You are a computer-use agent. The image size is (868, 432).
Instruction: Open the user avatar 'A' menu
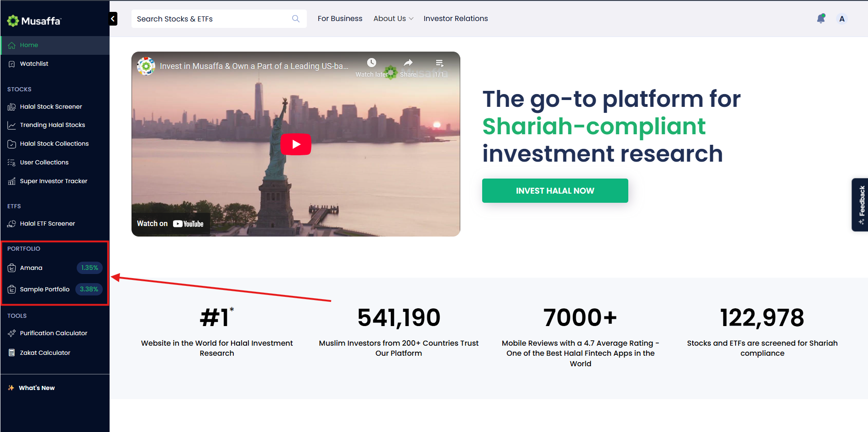tap(842, 19)
